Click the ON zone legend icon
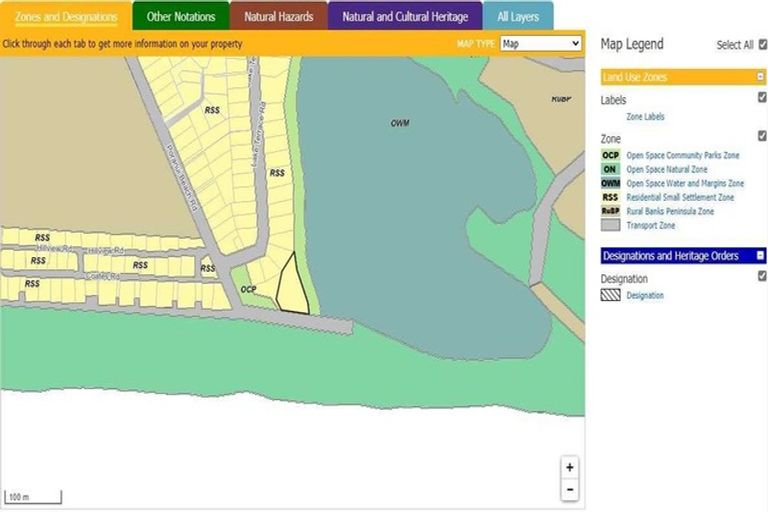 tap(610, 170)
